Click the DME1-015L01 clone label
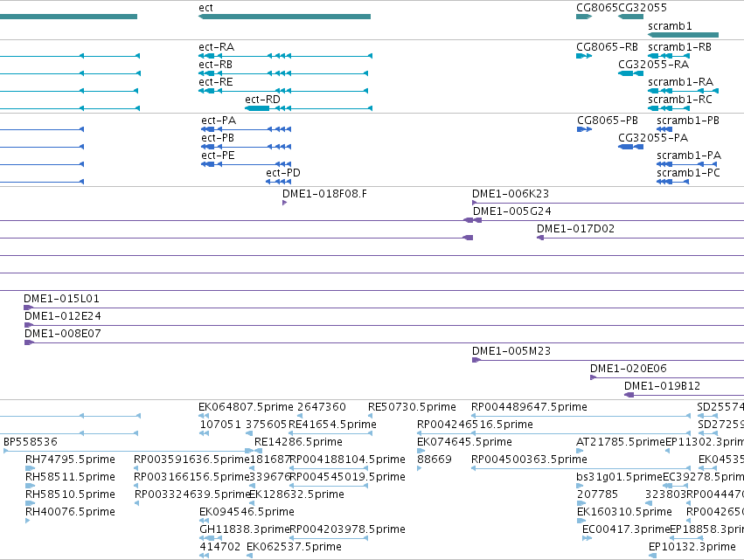Image resolution: width=744 pixels, height=560 pixels. click(x=62, y=299)
